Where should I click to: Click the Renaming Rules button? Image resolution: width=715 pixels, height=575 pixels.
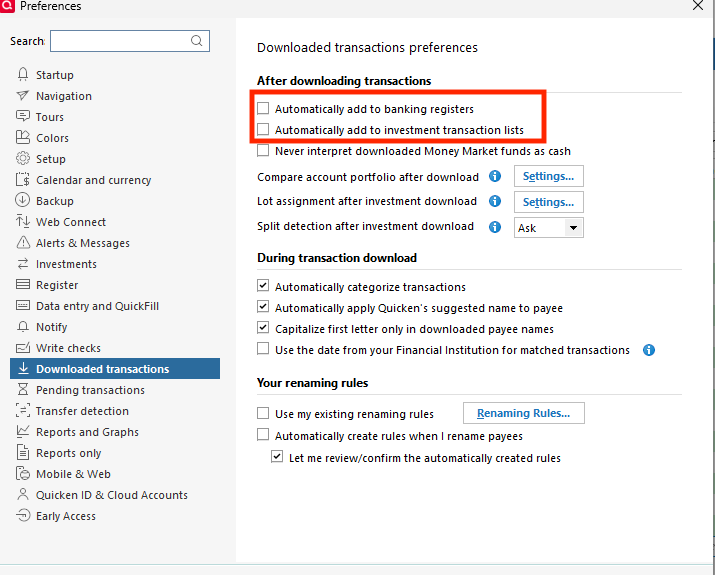click(x=523, y=413)
